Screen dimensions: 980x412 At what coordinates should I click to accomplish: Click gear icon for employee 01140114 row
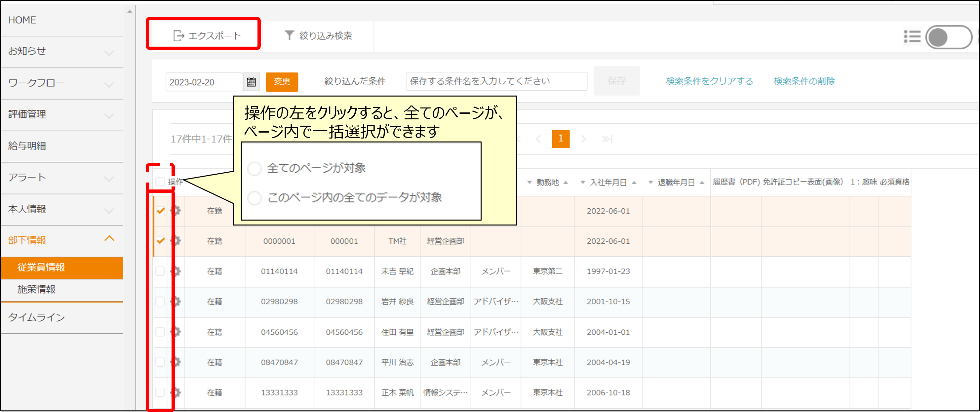pos(176,271)
